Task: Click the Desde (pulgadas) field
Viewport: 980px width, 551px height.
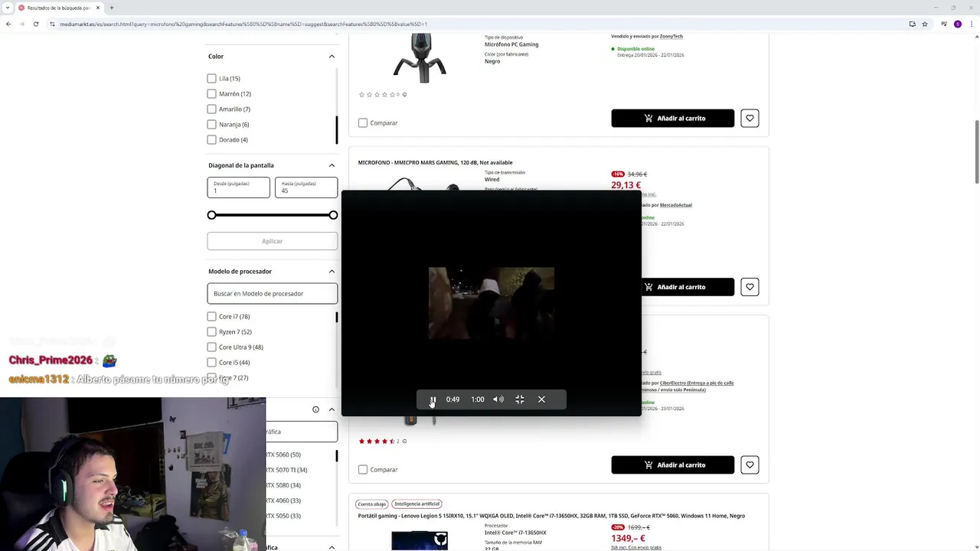Action: tap(238, 187)
